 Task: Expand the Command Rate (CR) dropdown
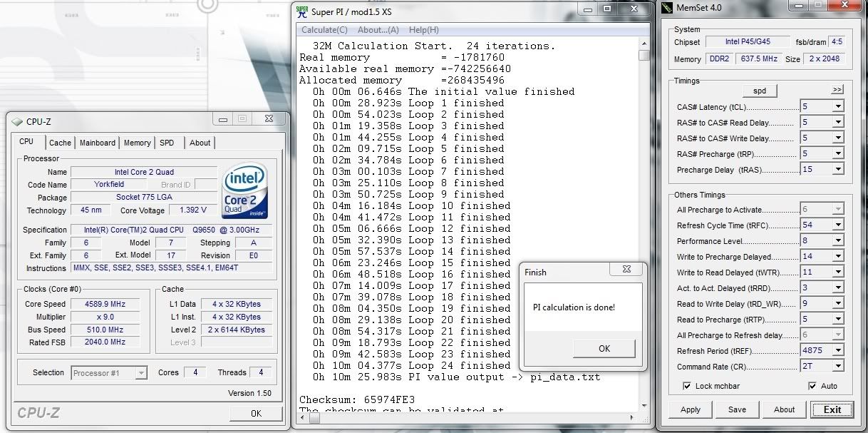pyautogui.click(x=838, y=366)
